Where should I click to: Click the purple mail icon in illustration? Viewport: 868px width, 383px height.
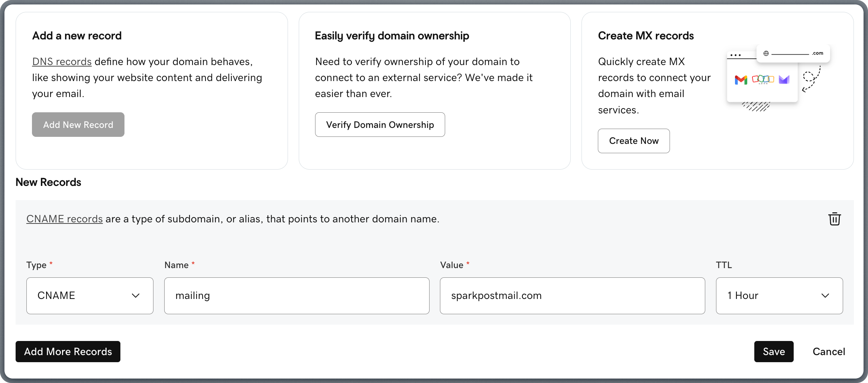pyautogui.click(x=784, y=80)
